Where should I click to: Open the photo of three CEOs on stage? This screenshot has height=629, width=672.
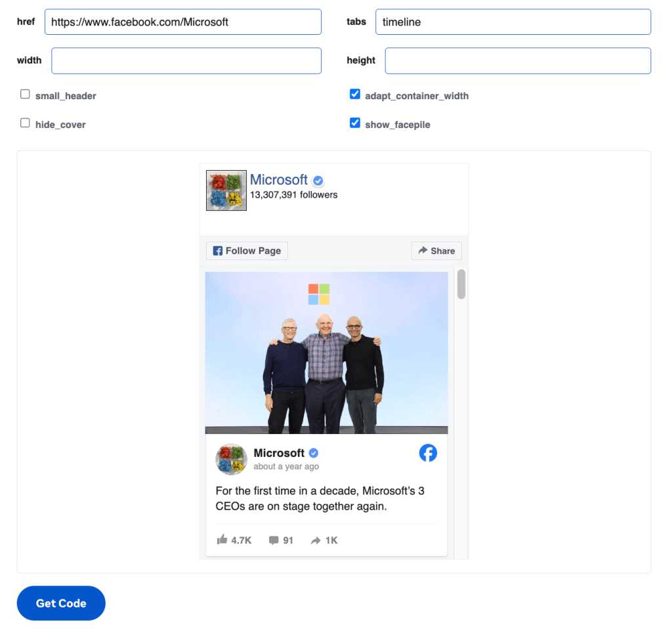(x=327, y=353)
